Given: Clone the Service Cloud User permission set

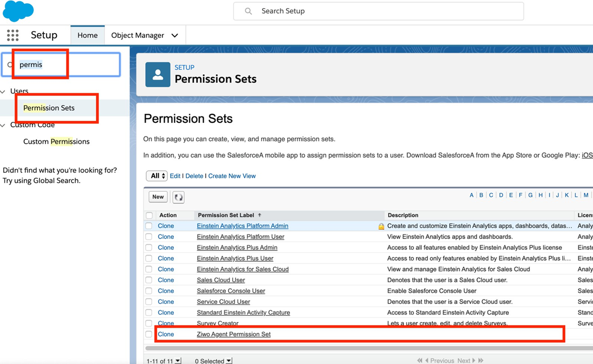Looking at the screenshot, I should tap(166, 302).
